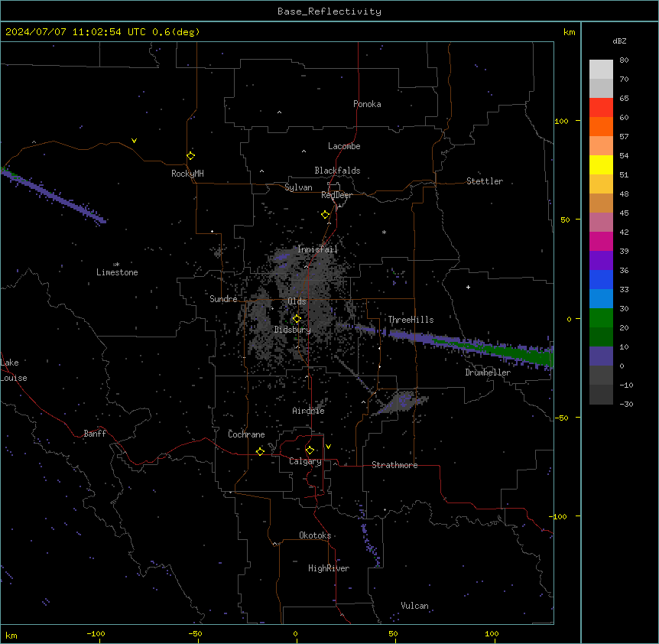Click the Drumheller label
The height and width of the screenshot is (644, 659).
click(488, 372)
